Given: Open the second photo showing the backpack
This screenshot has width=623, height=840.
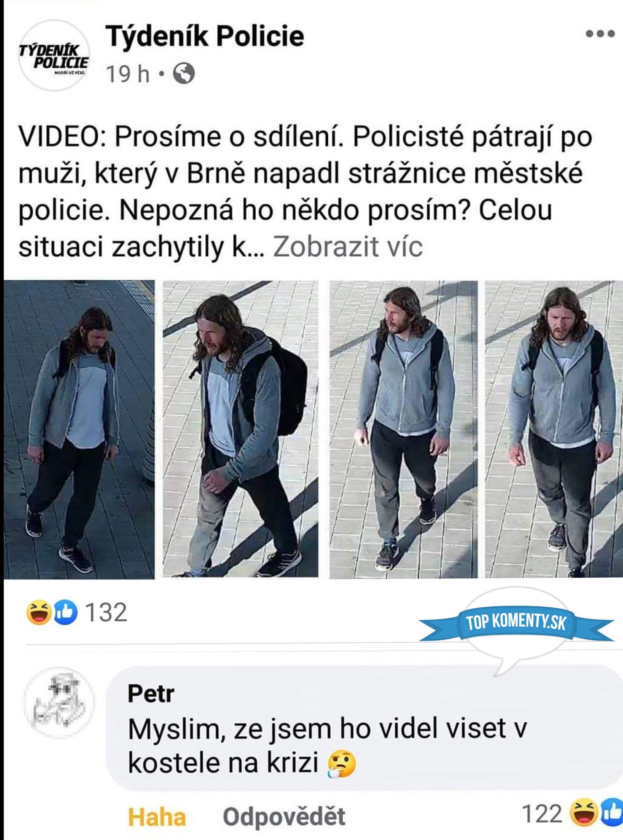Looking at the screenshot, I should pos(240,429).
